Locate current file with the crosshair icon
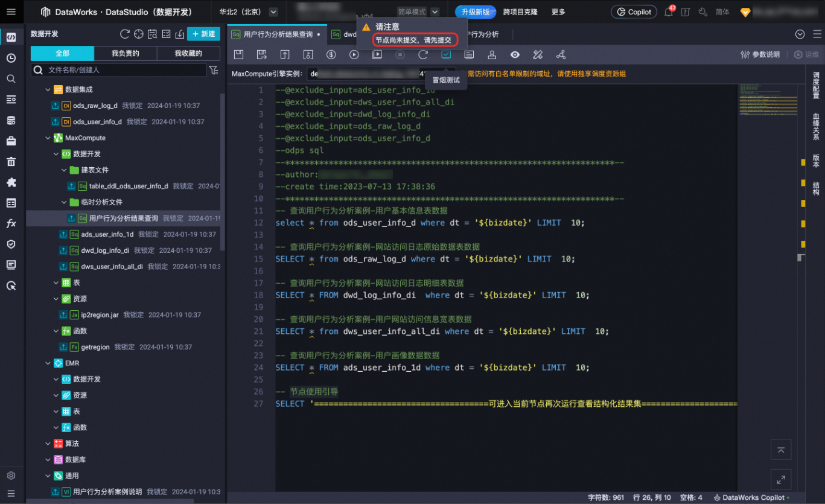The image size is (825, 504). click(139, 34)
